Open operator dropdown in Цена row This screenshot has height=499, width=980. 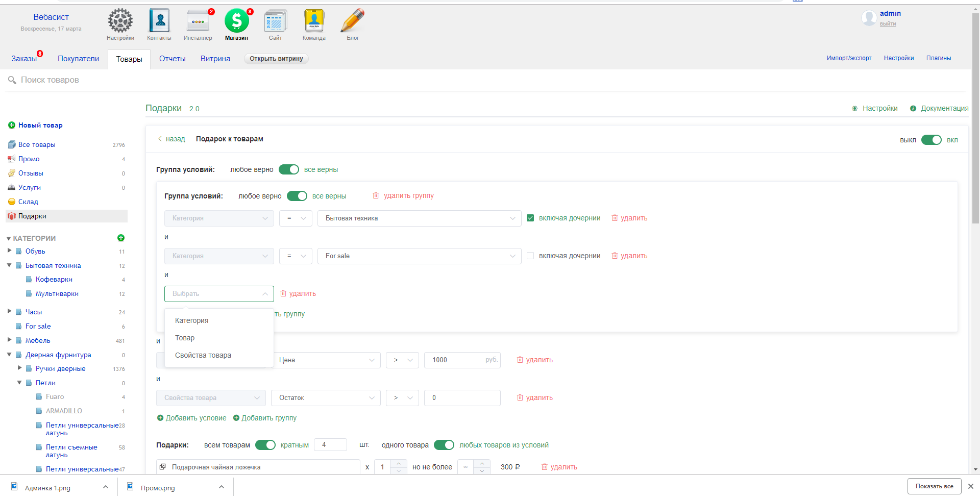coord(402,360)
